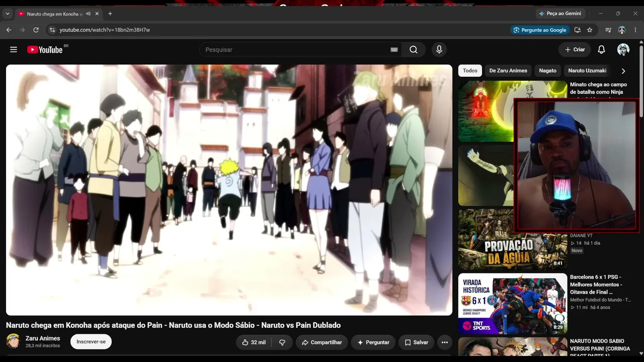Screen dimensions: 644x362
Task: Go back to the previous page
Action: (x=9, y=30)
